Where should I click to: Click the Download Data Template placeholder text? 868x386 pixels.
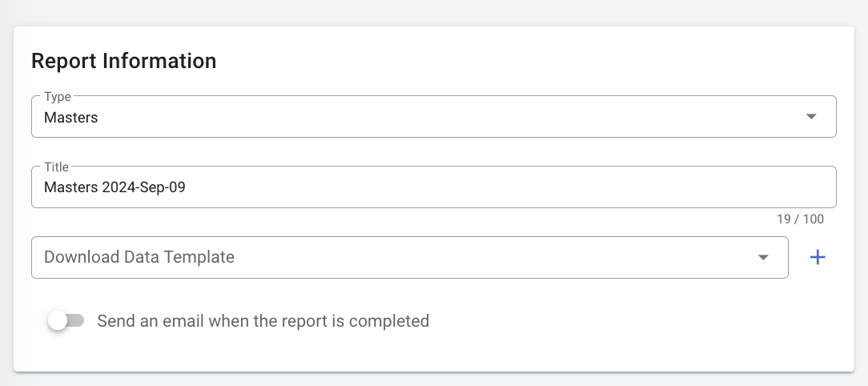(139, 257)
